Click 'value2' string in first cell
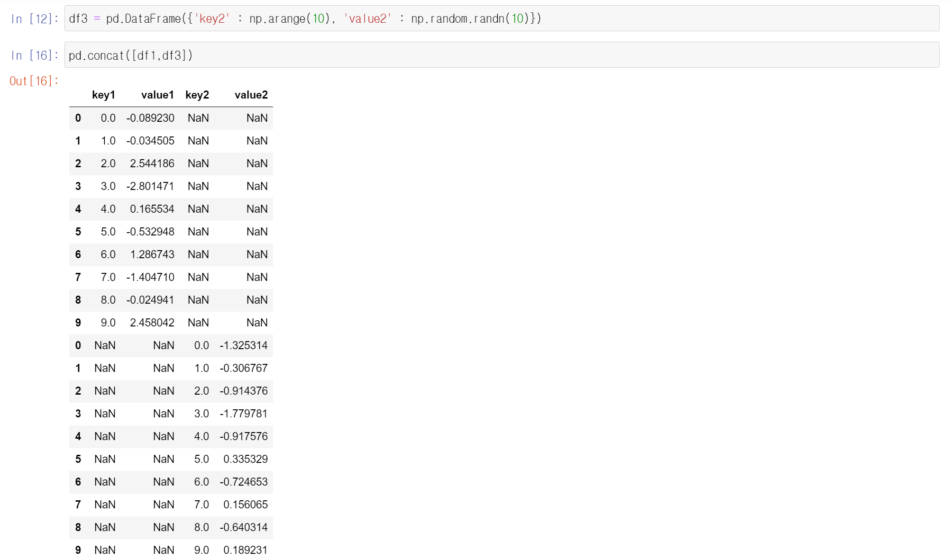 click(x=368, y=18)
